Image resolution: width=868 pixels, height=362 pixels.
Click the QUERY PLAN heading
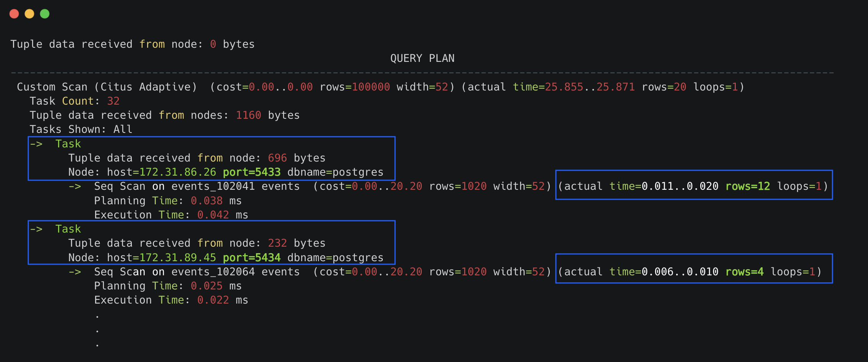click(x=422, y=58)
